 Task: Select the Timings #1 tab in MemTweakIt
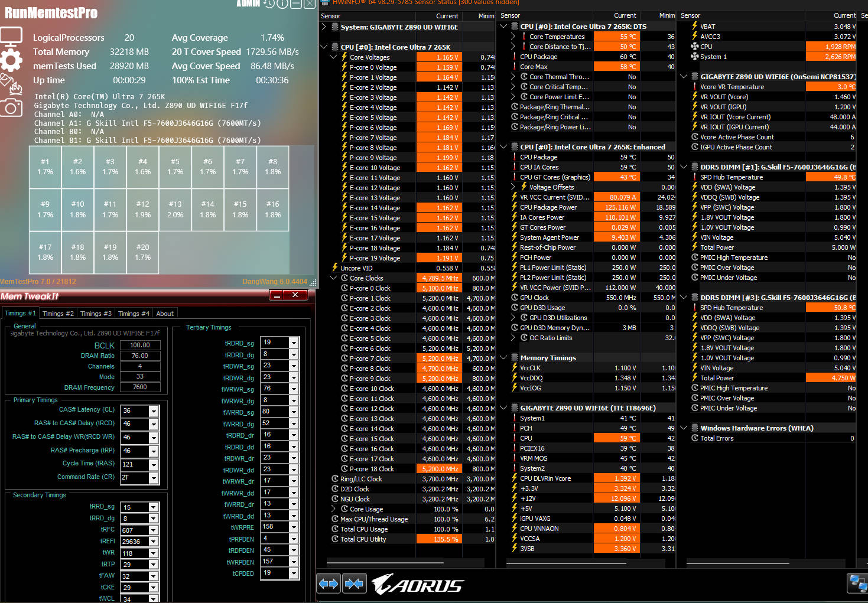click(20, 313)
